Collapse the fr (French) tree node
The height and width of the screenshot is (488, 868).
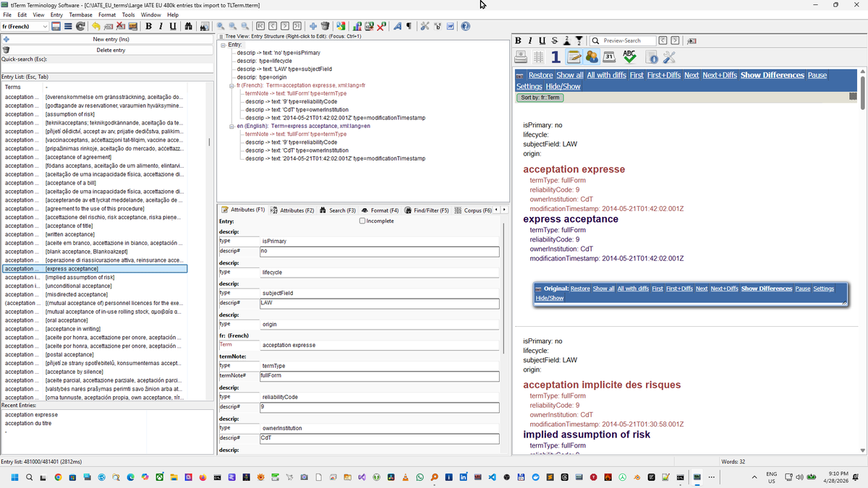point(231,85)
